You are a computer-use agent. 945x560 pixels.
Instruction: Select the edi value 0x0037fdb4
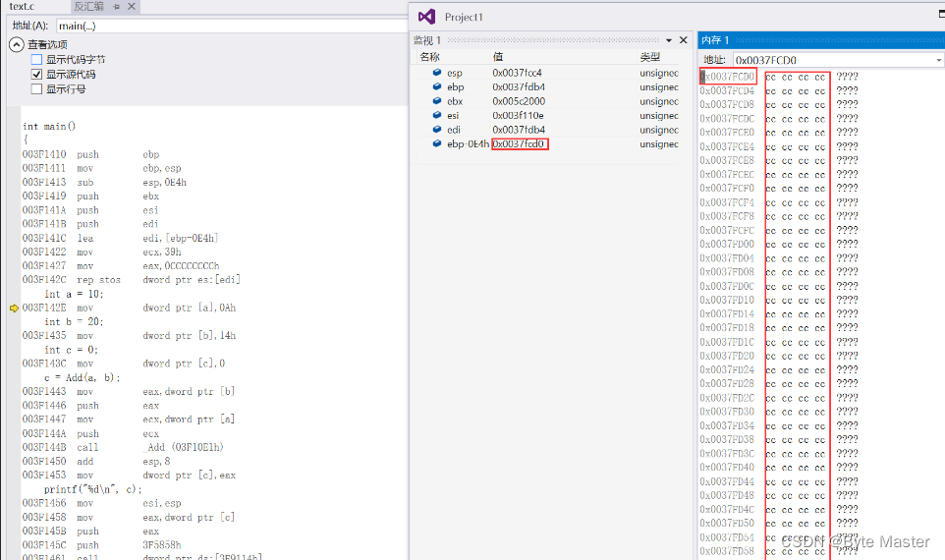[x=519, y=130]
